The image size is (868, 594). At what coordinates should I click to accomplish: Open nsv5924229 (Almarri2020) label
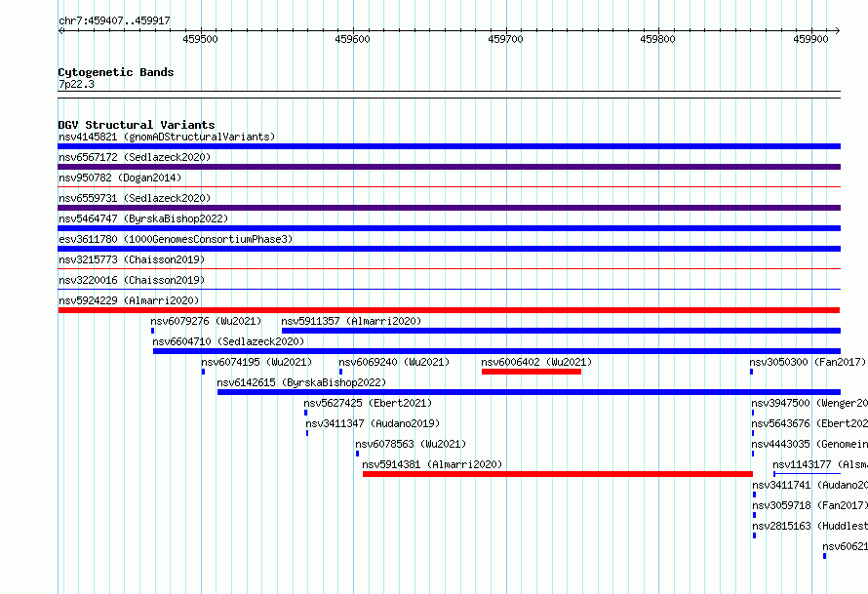click(x=129, y=300)
